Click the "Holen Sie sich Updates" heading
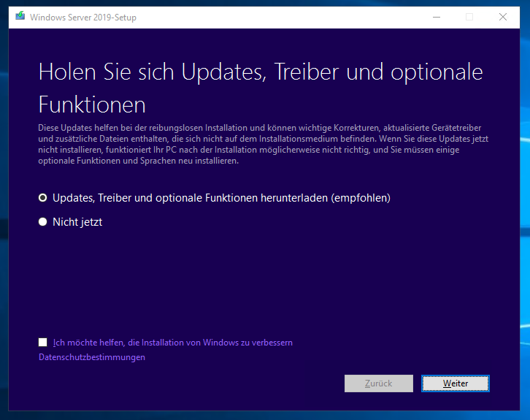The height and width of the screenshot is (420, 530). (x=261, y=88)
